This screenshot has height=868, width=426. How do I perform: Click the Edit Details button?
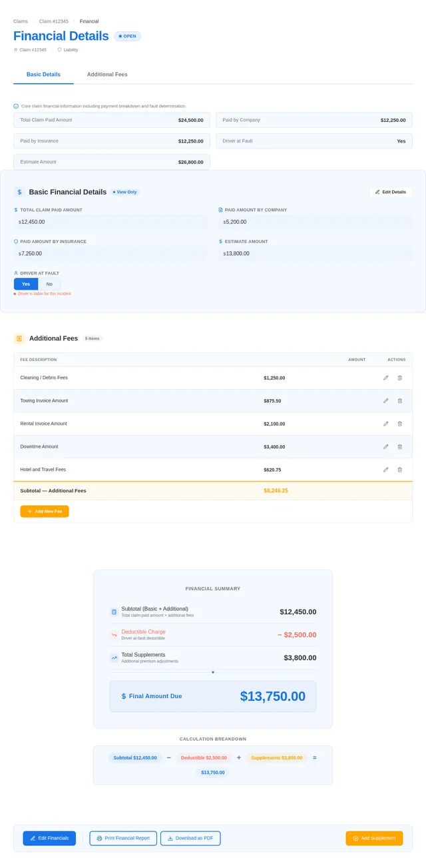click(391, 192)
